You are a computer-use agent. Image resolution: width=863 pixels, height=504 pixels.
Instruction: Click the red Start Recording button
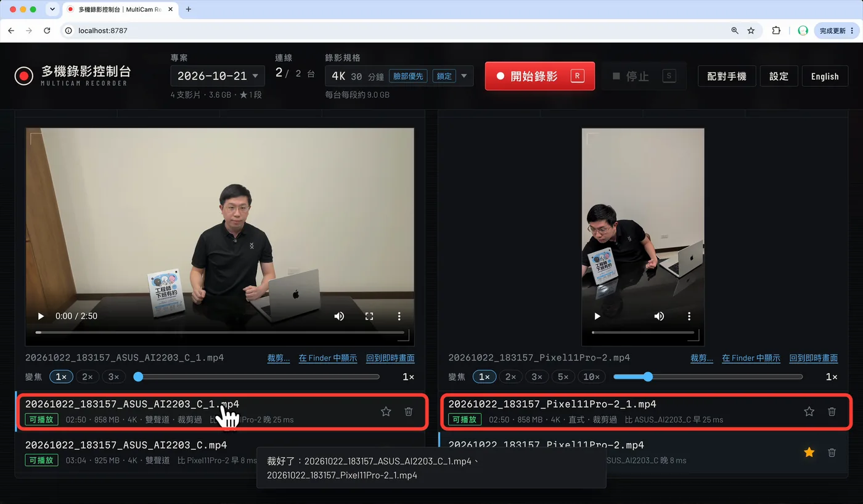click(540, 76)
